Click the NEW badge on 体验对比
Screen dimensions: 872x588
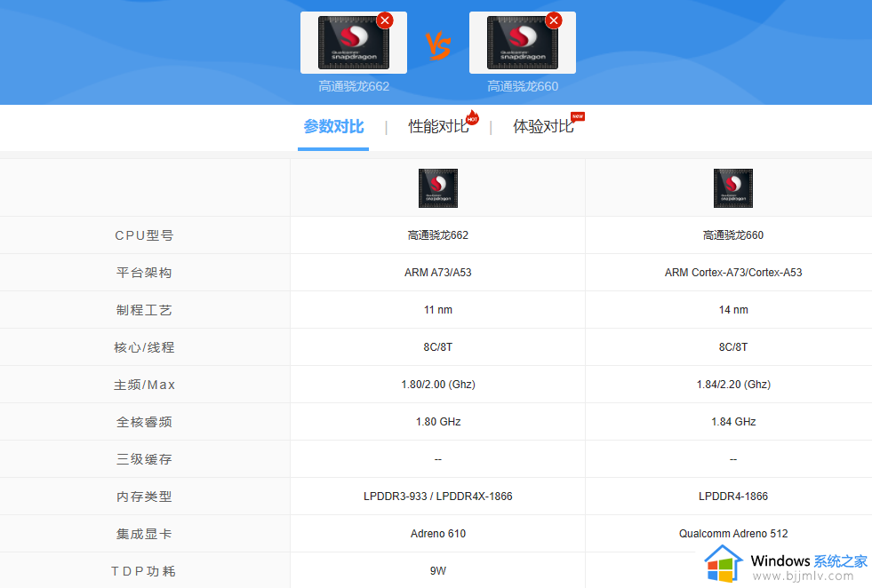578,116
